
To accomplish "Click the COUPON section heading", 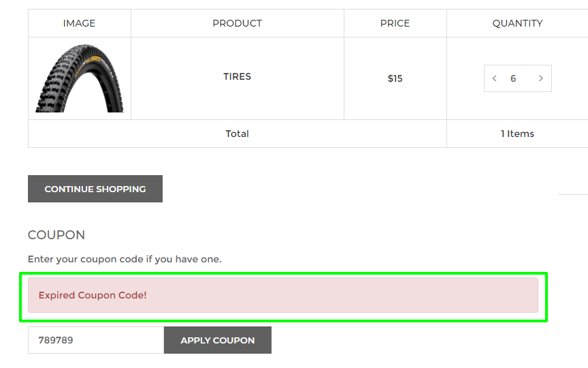I will (56, 235).
